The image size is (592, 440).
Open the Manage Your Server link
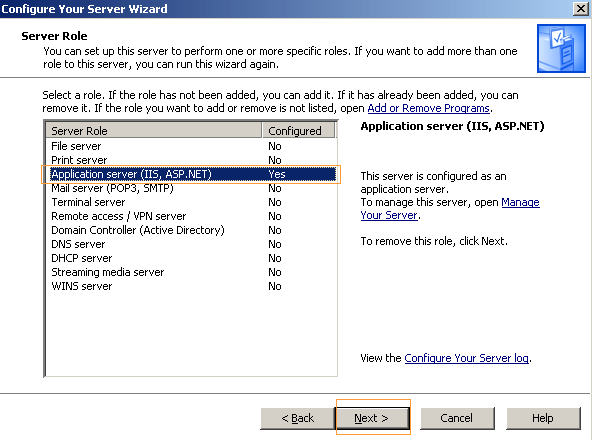(x=450, y=208)
